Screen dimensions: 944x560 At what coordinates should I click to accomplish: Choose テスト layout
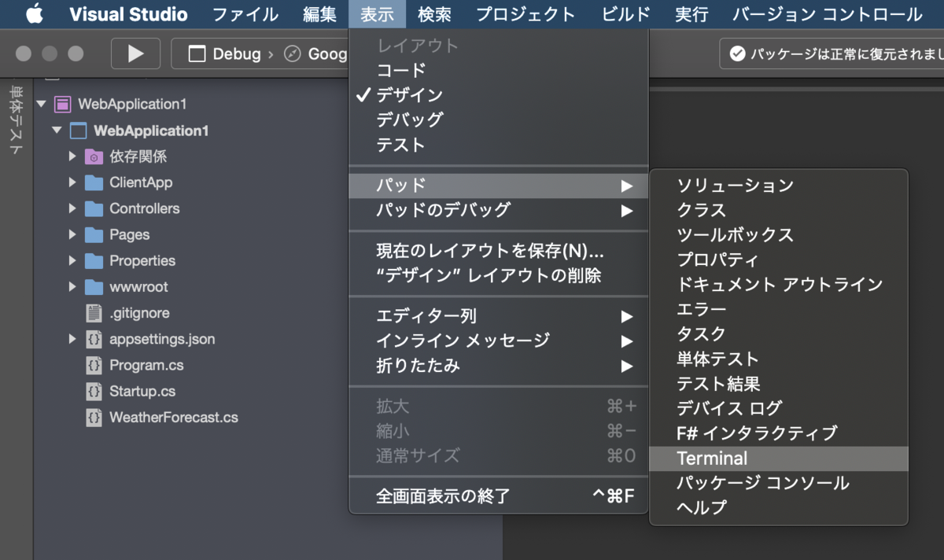pyautogui.click(x=498, y=145)
